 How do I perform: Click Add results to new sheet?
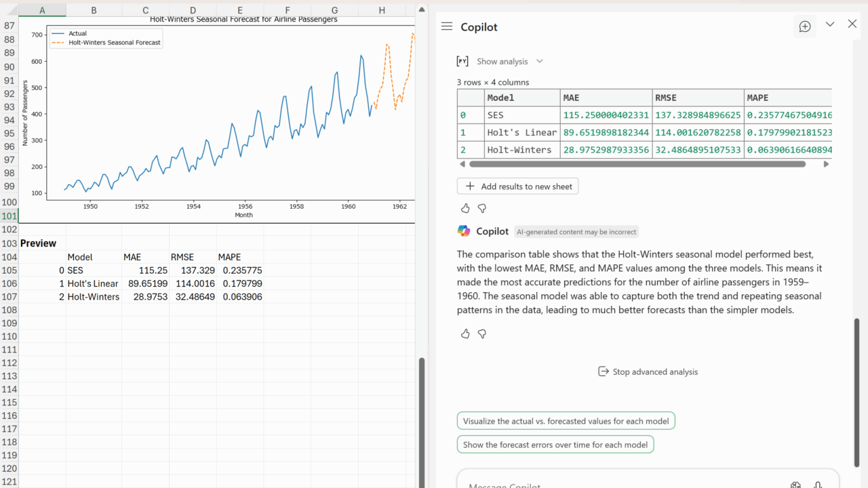(518, 186)
